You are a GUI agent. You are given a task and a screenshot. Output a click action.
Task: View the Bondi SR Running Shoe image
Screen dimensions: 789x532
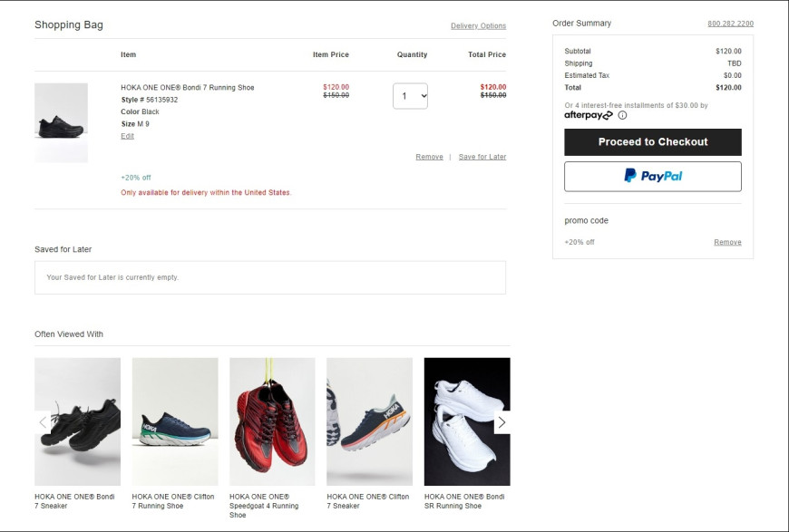tap(467, 421)
